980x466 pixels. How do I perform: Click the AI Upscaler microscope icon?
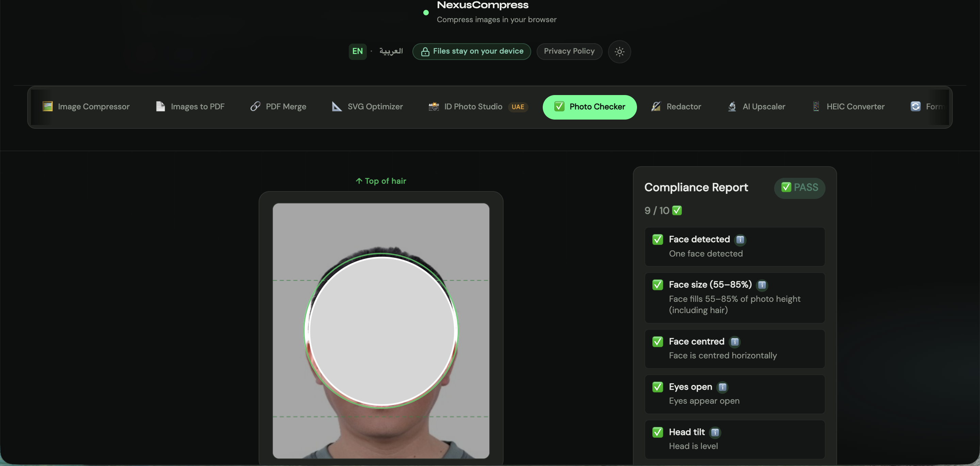tap(732, 107)
